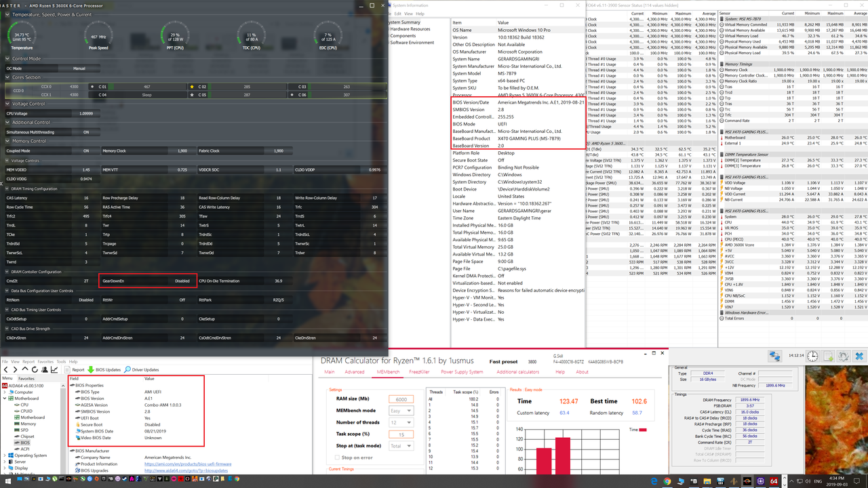
Task: Click the HWiNFO clock timer icon
Action: 812,356
